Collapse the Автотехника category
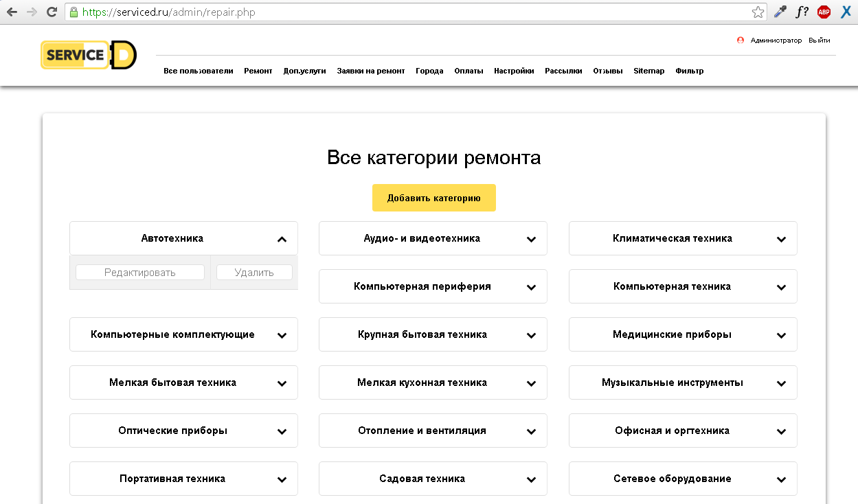This screenshot has width=858, height=504. 282,239
